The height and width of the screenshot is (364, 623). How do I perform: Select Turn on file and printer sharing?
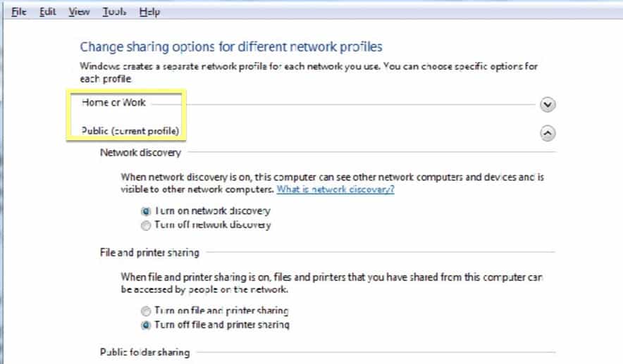coord(146,310)
